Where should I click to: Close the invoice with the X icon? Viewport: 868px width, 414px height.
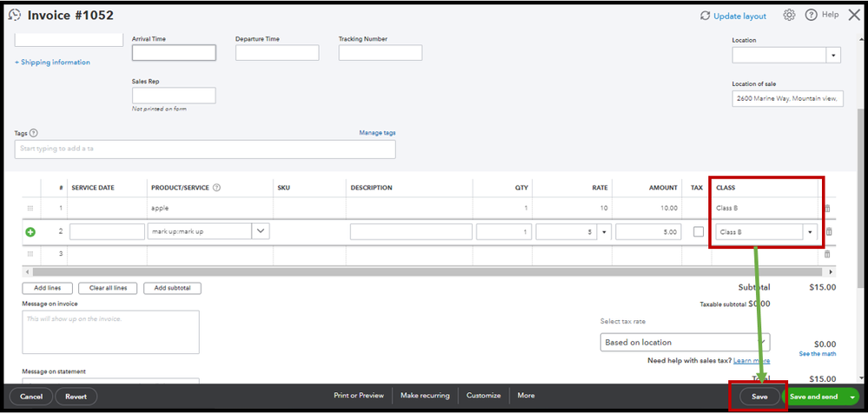[x=855, y=16]
